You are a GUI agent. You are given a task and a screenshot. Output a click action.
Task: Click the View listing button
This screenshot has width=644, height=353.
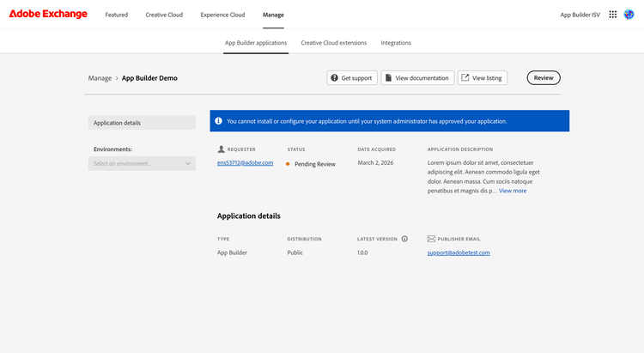[x=483, y=77]
